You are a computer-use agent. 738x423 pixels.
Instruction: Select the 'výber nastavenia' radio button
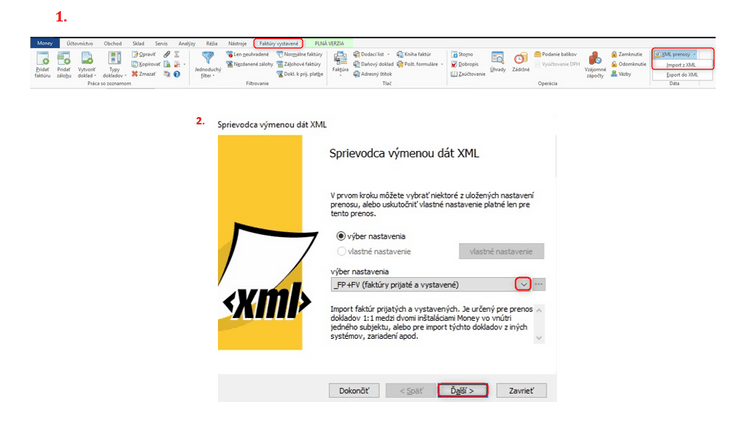341,234
